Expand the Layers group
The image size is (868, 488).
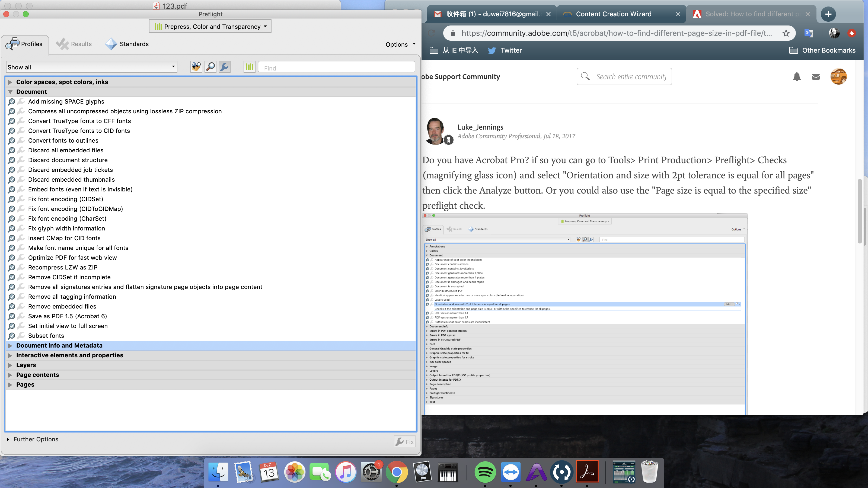(x=10, y=365)
